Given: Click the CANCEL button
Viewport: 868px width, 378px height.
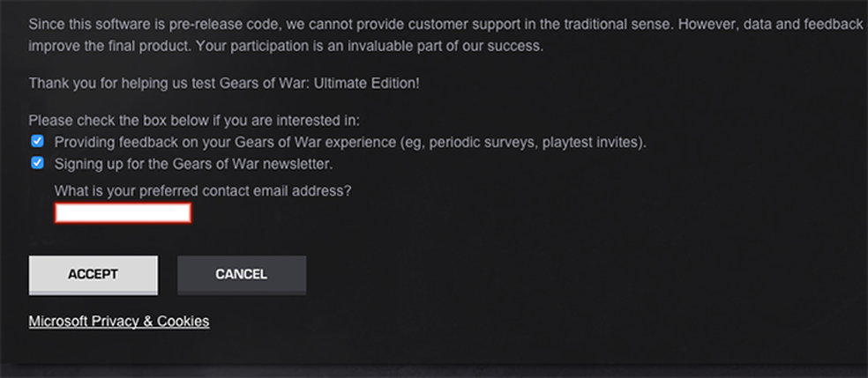Looking at the screenshot, I should (241, 274).
